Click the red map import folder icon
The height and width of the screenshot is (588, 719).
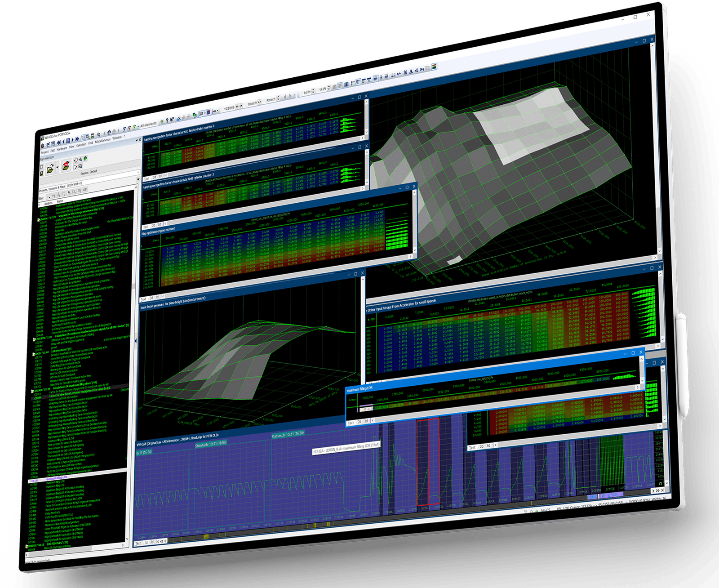66,165
